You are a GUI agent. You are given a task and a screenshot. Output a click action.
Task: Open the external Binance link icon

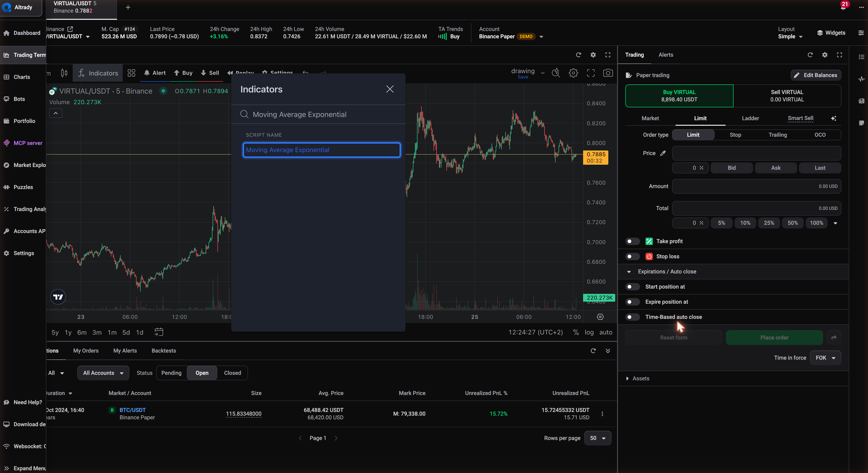coord(70,29)
